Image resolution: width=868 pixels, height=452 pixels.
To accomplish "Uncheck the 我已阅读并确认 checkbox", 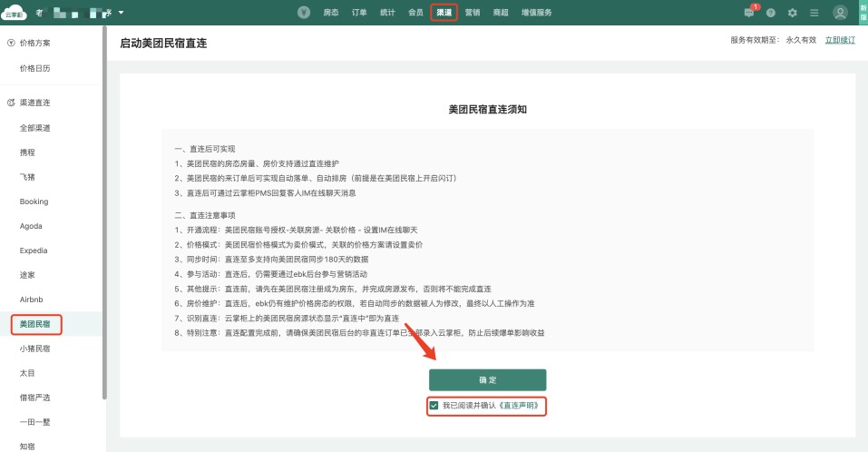I will tap(434, 406).
